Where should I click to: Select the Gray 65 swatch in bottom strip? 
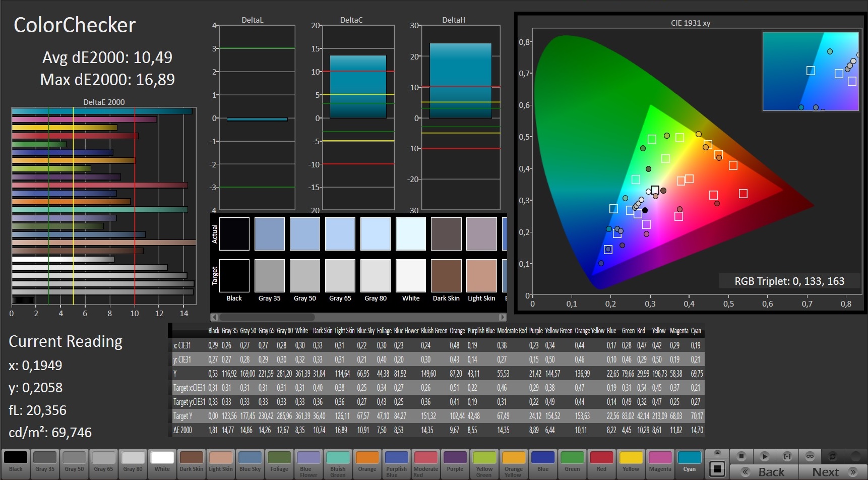pyautogui.click(x=103, y=463)
